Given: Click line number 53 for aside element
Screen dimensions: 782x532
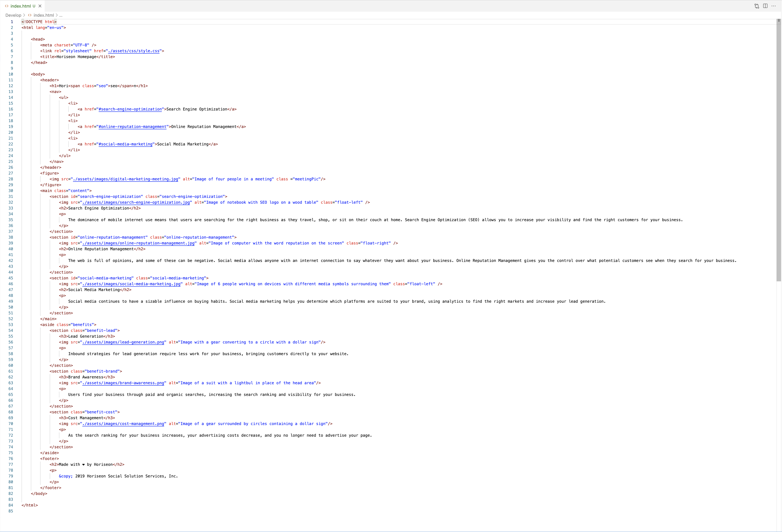Looking at the screenshot, I should (x=11, y=325).
